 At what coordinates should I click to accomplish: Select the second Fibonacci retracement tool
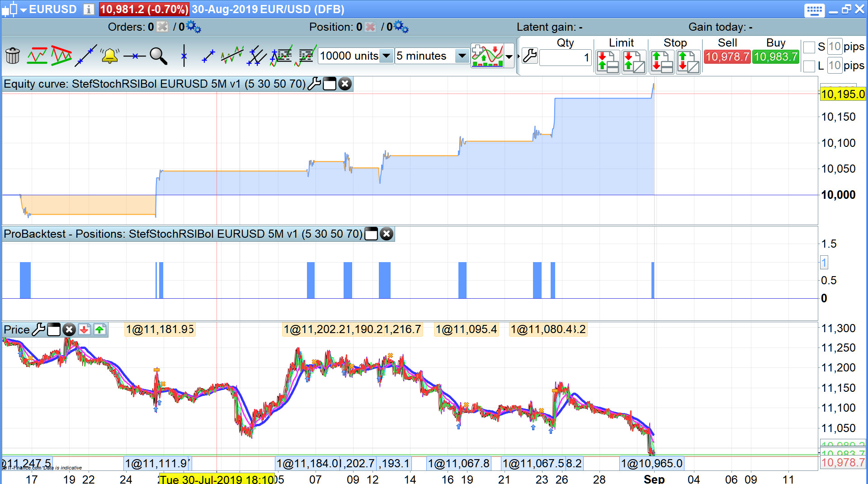[306, 56]
